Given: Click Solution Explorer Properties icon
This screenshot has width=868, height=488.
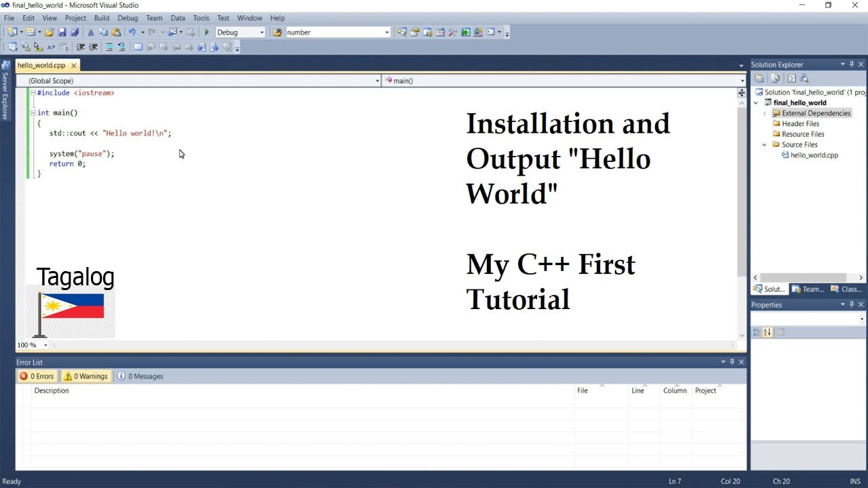Looking at the screenshot, I should (759, 79).
